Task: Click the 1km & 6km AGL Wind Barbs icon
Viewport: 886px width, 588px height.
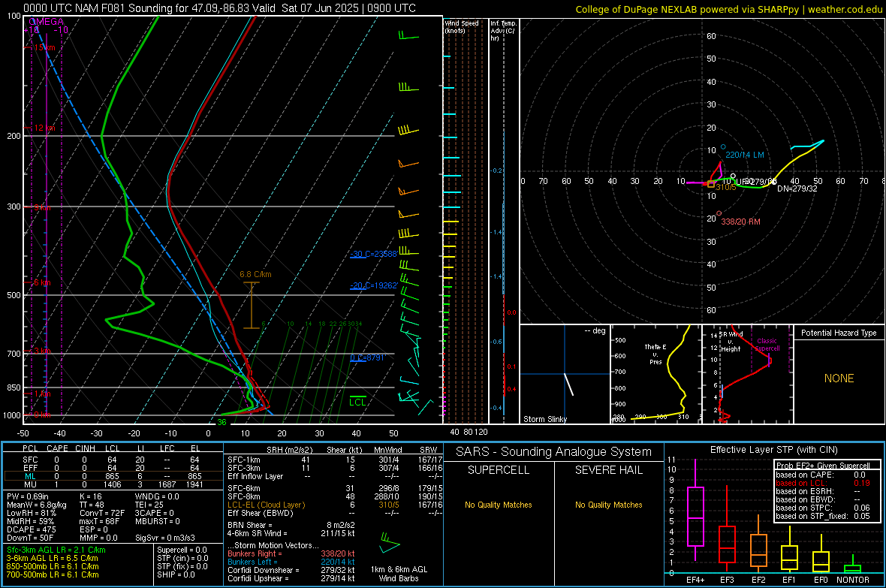Action: coord(390,544)
